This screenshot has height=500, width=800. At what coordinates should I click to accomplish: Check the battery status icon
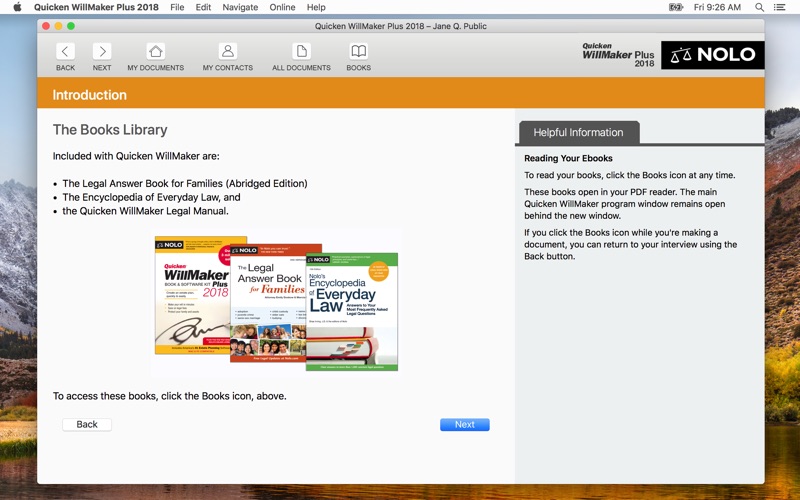tap(675, 7)
